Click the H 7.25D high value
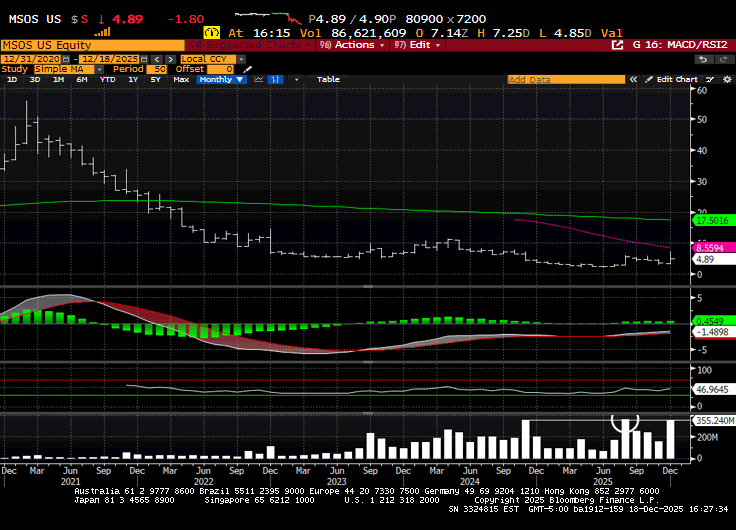736x530 pixels. tap(503, 33)
